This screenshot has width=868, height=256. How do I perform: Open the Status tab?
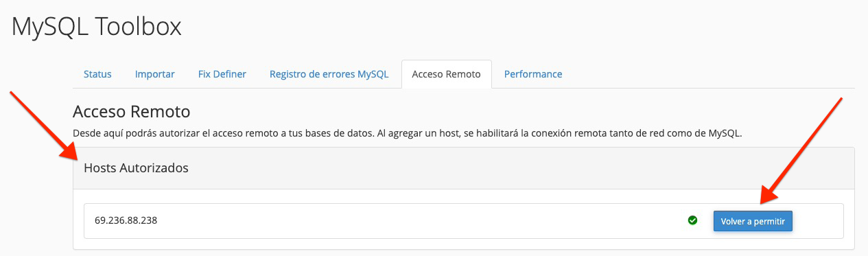coord(97,74)
